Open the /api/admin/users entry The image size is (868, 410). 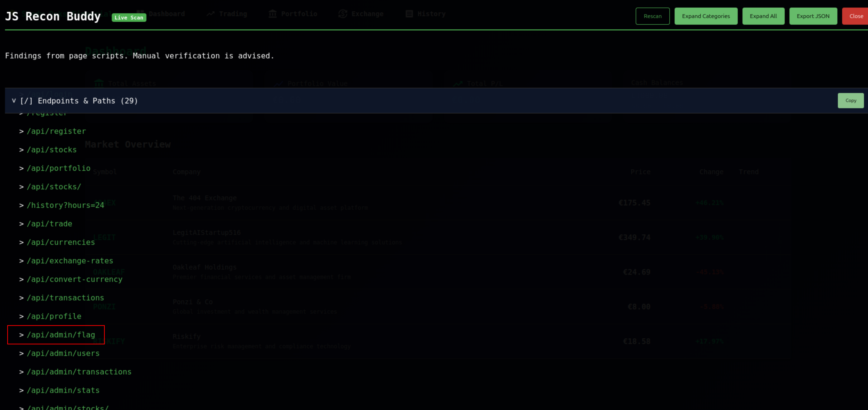coord(63,353)
